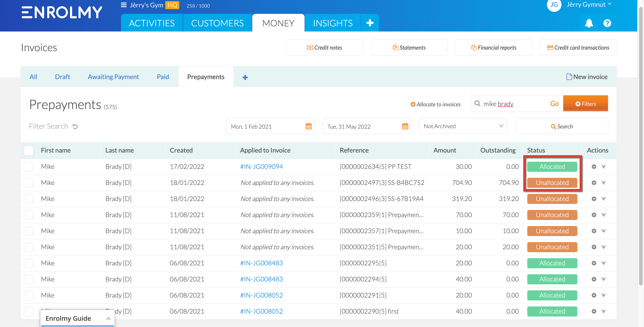Open invoice #IN-JG009094

coord(261,167)
